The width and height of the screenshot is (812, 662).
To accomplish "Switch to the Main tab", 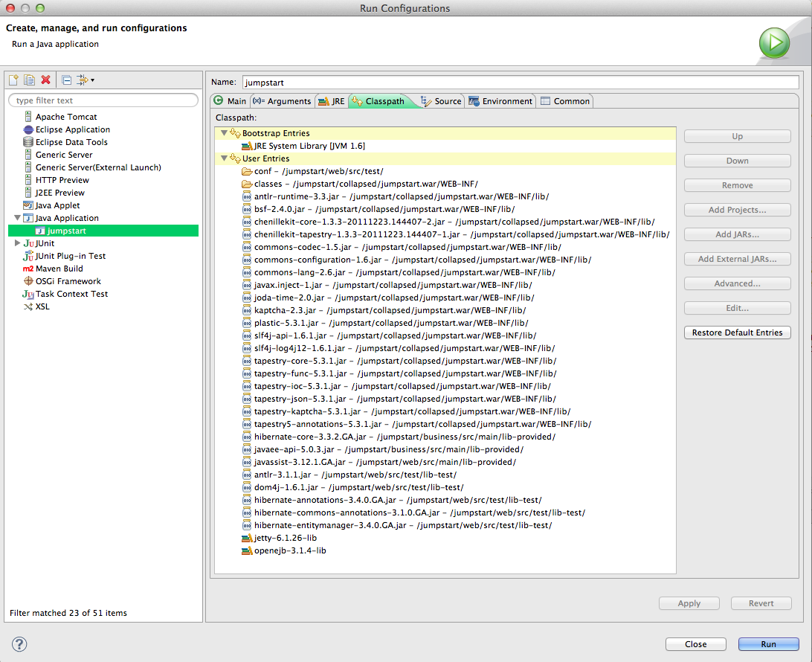I will pyautogui.click(x=231, y=101).
